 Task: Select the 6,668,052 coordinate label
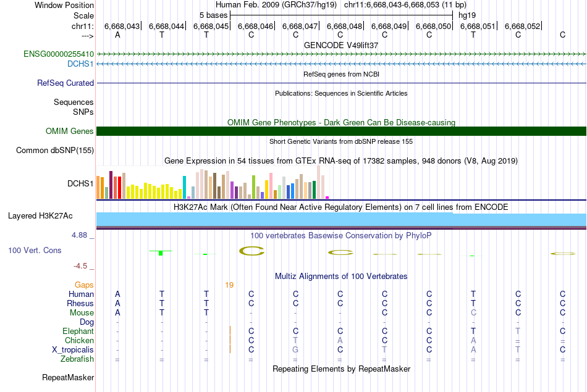click(523, 26)
